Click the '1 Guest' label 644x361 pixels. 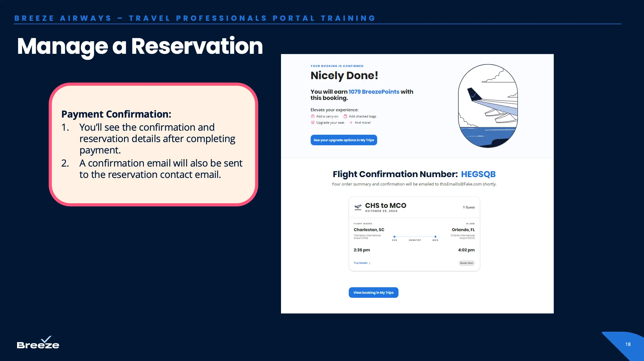click(469, 207)
